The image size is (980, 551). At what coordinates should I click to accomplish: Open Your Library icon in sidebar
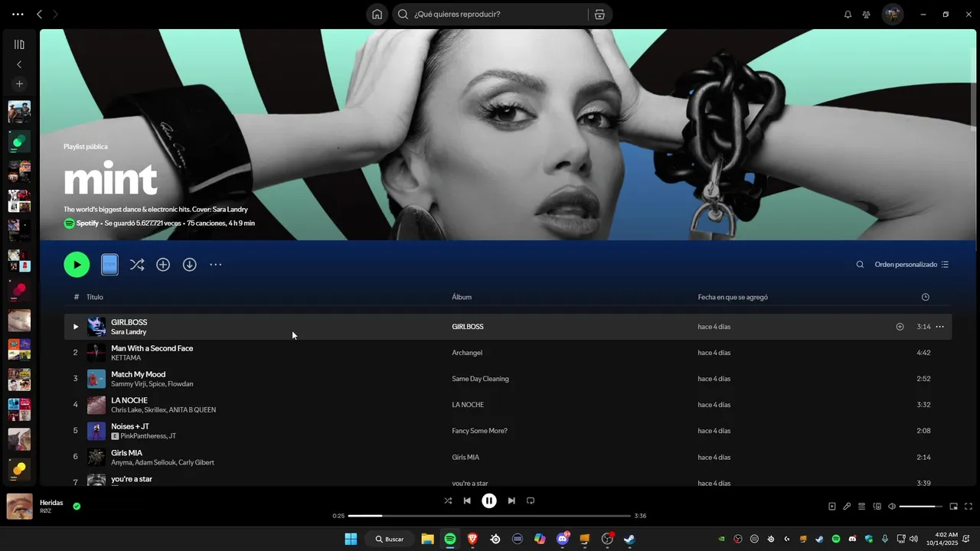pos(19,44)
